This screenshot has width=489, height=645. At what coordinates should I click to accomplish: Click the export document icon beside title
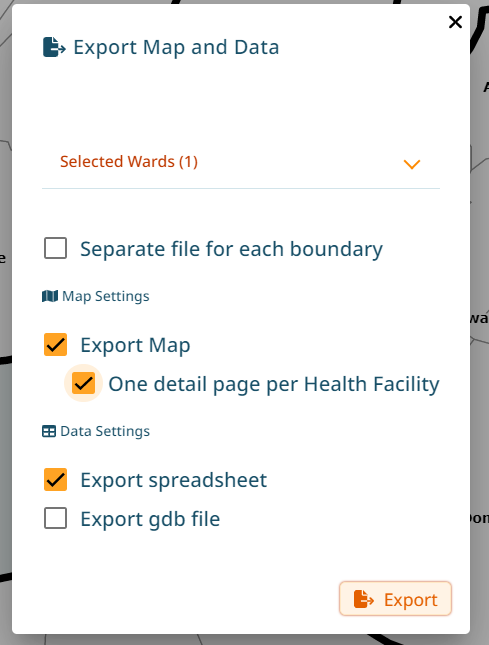pos(54,47)
